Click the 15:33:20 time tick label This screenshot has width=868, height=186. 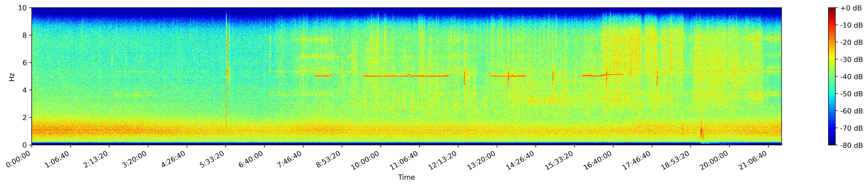pos(560,160)
